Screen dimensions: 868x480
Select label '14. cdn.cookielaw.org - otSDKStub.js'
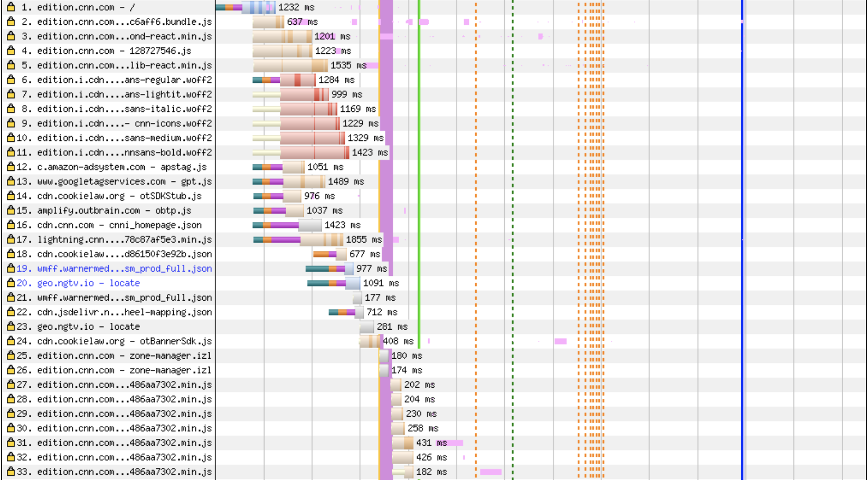click(109, 196)
